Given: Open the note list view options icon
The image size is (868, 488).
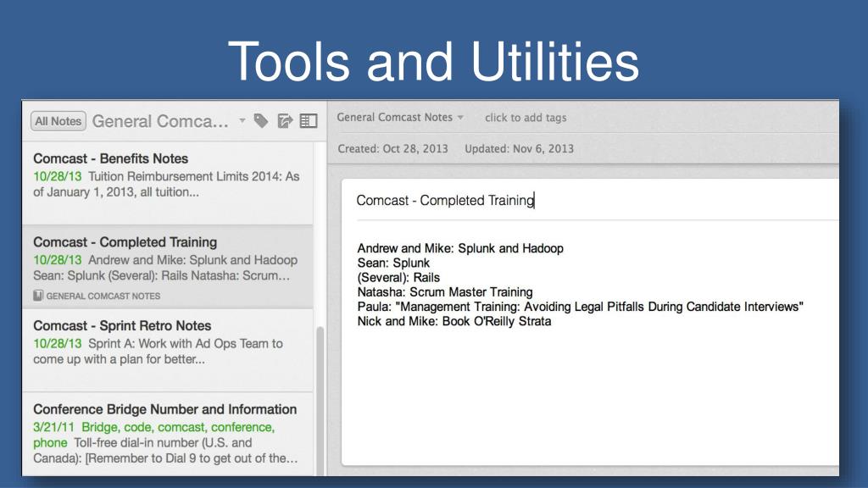Looking at the screenshot, I should pyautogui.click(x=308, y=121).
